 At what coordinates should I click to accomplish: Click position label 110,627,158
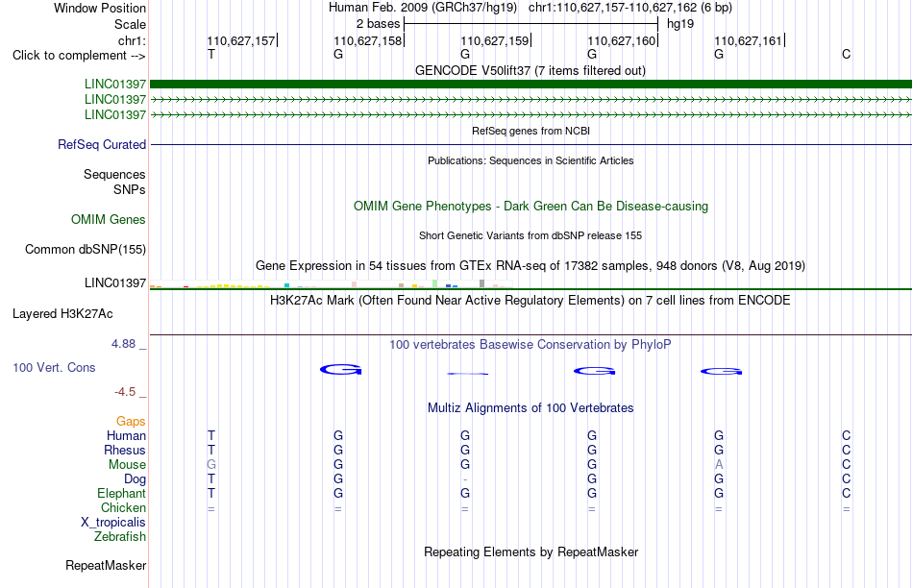pyautogui.click(x=368, y=40)
